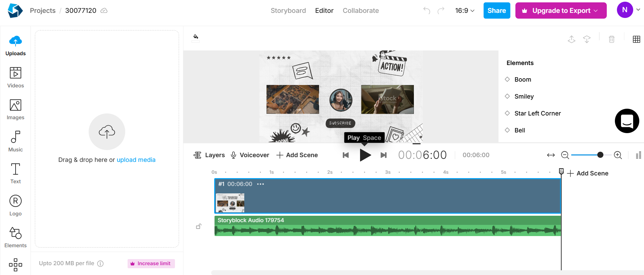644x275 pixels.
Task: Redo the last action
Action: (x=441, y=10)
